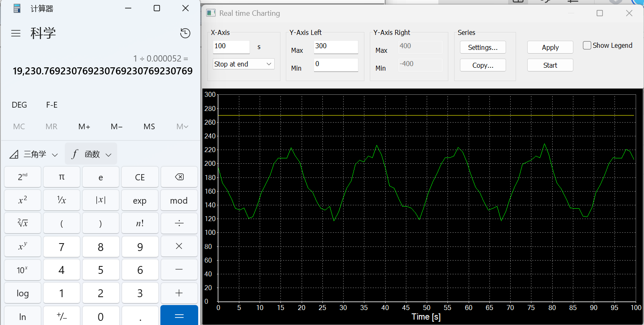Click the number 4 key
The height and width of the screenshot is (325, 644).
coord(61,270)
